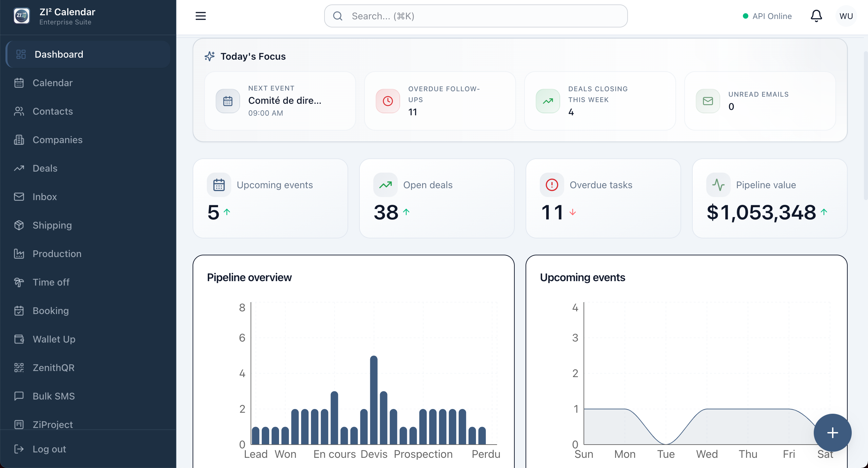Click the Deals closing trend icon
Viewport: 868px width, 468px height.
pyautogui.click(x=548, y=101)
